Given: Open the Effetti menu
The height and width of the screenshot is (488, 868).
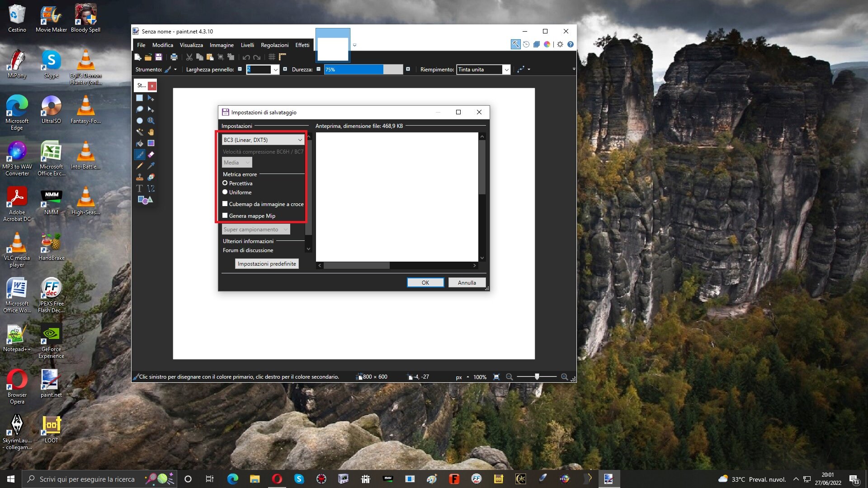Looking at the screenshot, I should (302, 45).
